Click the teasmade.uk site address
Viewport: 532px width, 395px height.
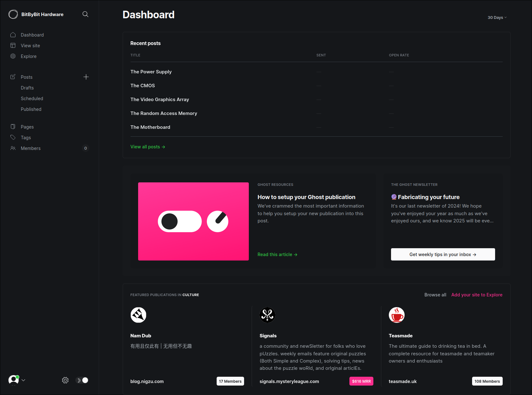(403, 381)
